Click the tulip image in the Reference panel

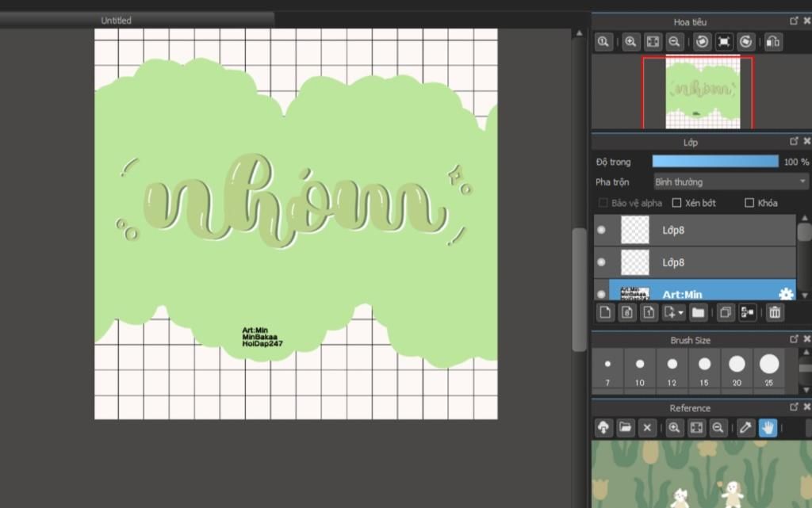pos(702,475)
